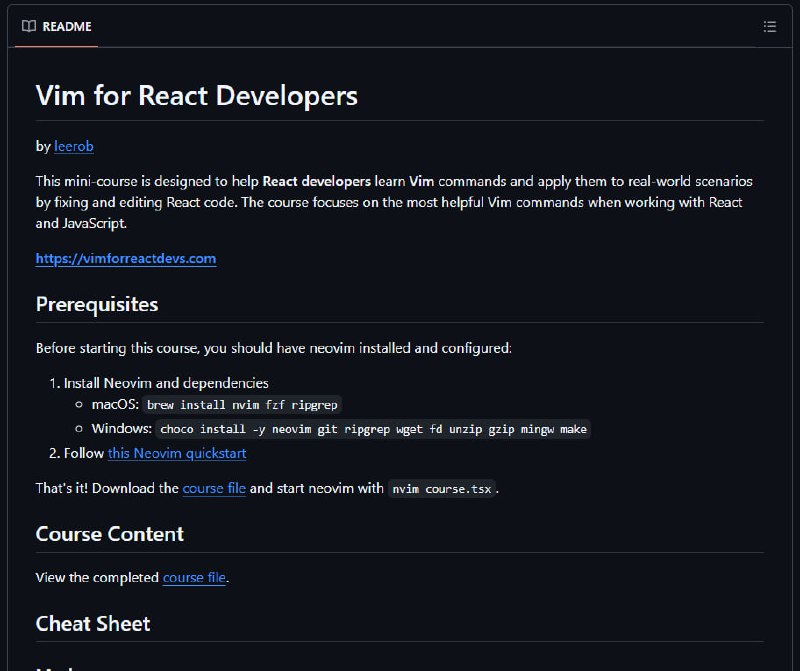Select the README tab
The height and width of the screenshot is (671, 800).
(x=57, y=26)
